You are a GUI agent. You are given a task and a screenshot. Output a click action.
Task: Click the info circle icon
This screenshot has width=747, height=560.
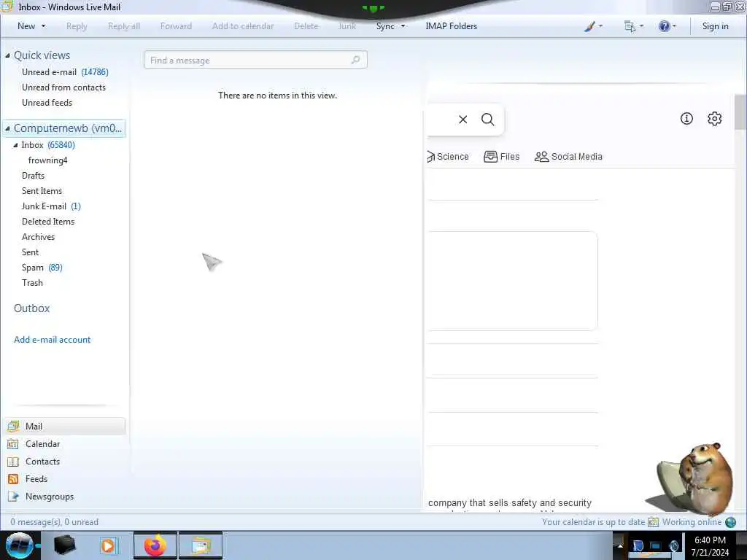point(686,119)
